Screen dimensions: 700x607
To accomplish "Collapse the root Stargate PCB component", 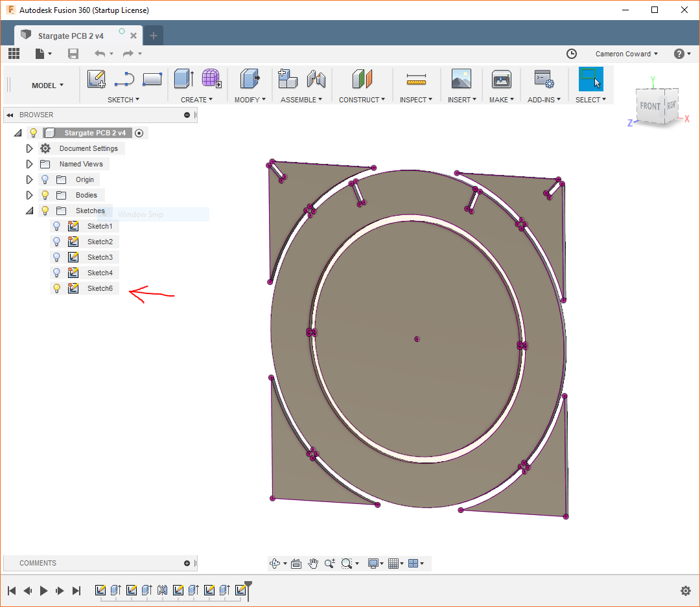I will [x=18, y=133].
